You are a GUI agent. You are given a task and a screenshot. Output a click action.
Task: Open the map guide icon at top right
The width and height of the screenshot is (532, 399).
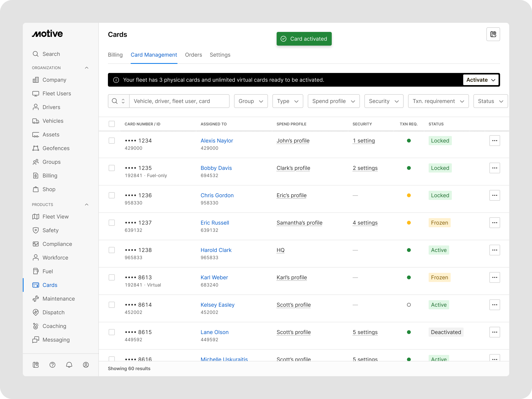(x=493, y=34)
